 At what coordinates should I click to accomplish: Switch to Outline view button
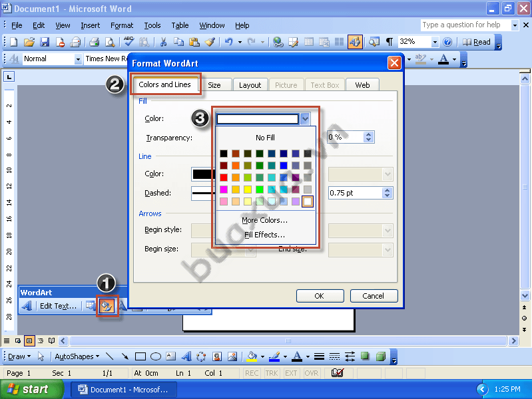41,340
